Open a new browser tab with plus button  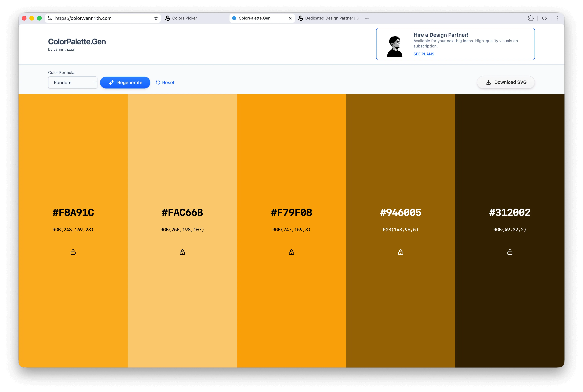367,18
